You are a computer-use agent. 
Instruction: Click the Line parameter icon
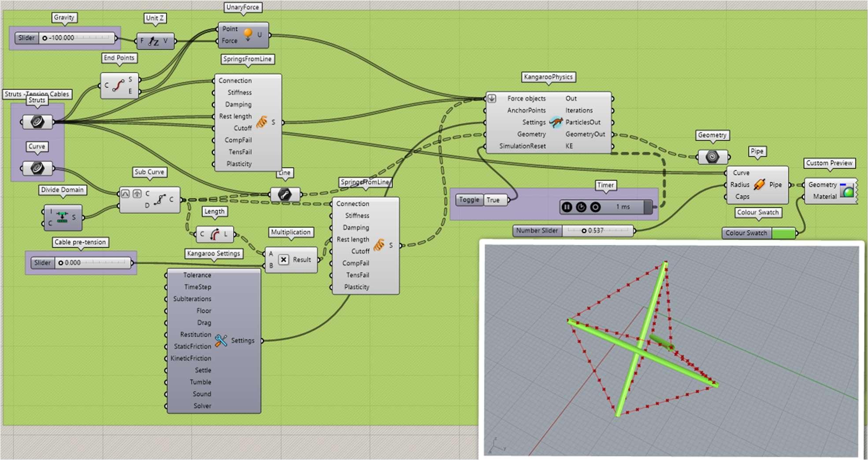[x=285, y=194]
